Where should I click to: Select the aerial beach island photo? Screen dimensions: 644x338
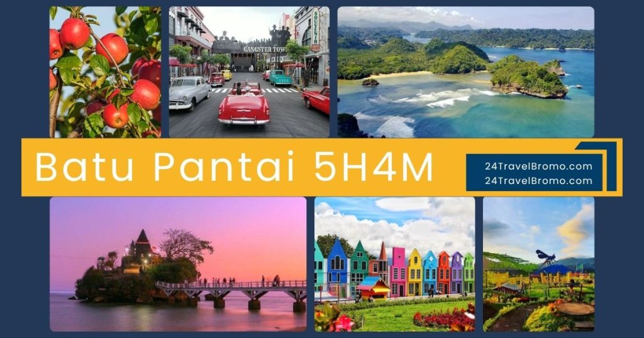(465, 72)
